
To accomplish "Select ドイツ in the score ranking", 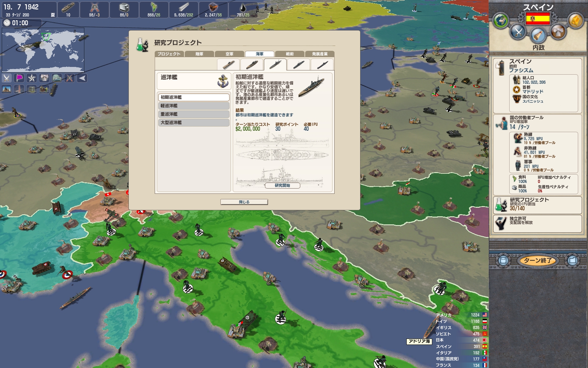I will point(461,321).
